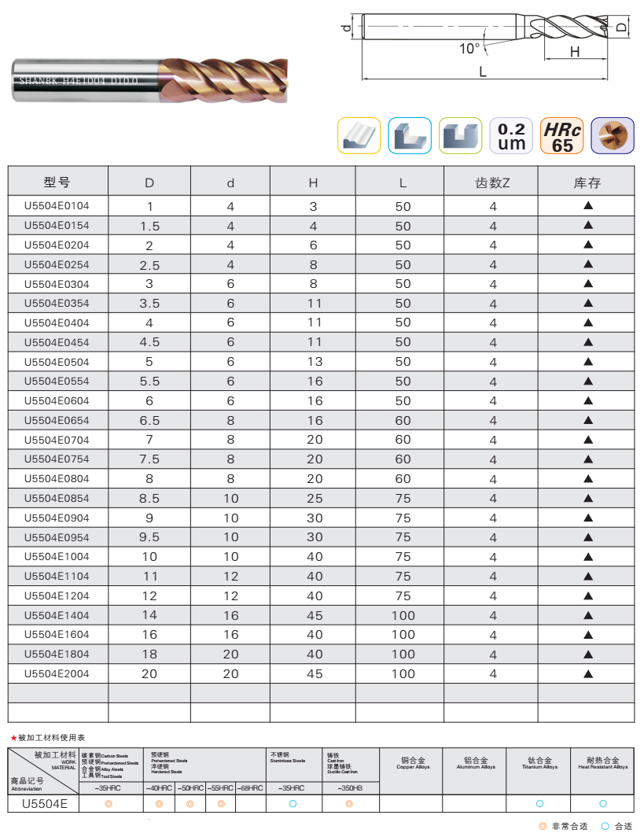This screenshot has width=644, height=837.
Task: Click stock triangle for U5504E0104 row
Action: click(587, 206)
